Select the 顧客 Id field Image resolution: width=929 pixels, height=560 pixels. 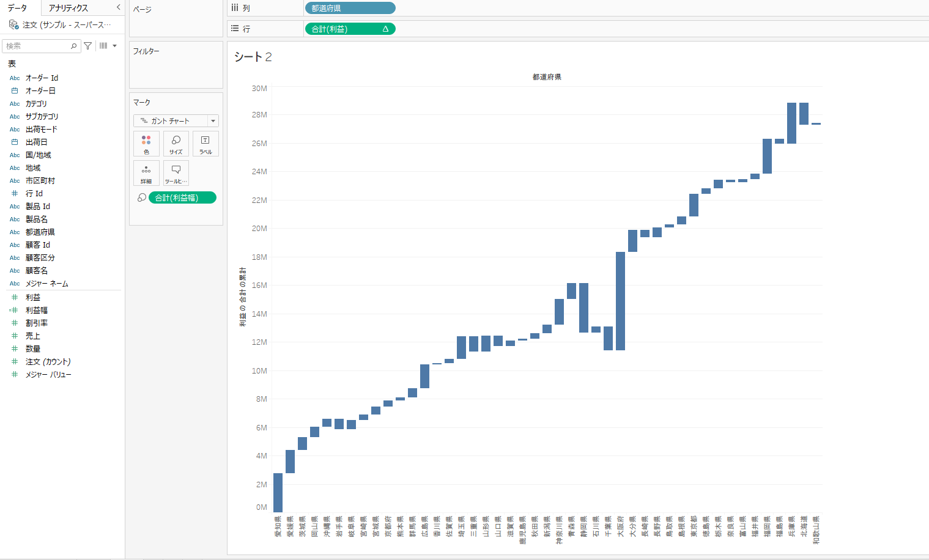coord(38,245)
